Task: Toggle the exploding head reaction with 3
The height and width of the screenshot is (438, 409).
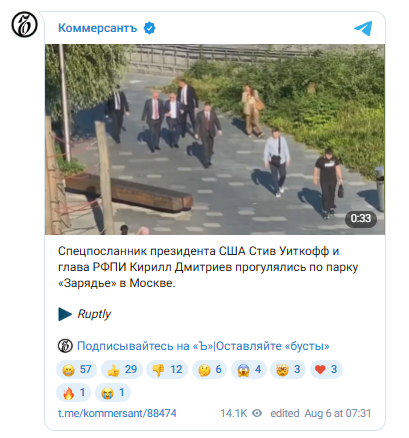Action: pos(288,369)
